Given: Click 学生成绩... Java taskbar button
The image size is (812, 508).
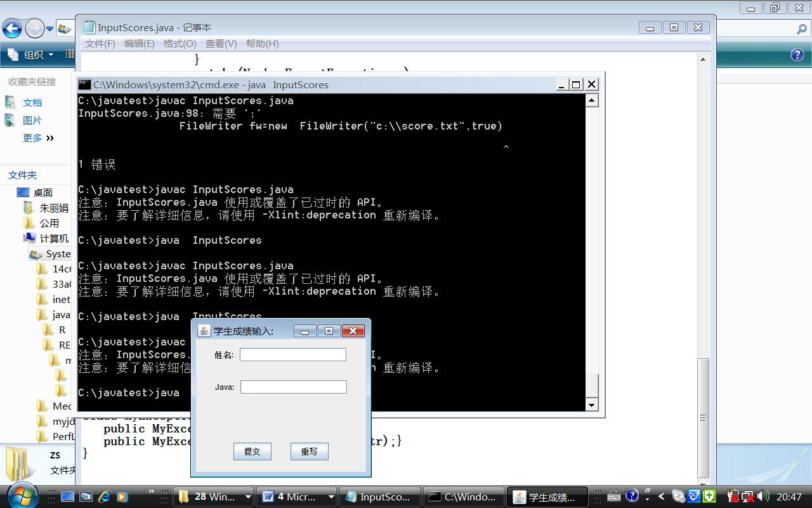Looking at the screenshot, I should (547, 497).
